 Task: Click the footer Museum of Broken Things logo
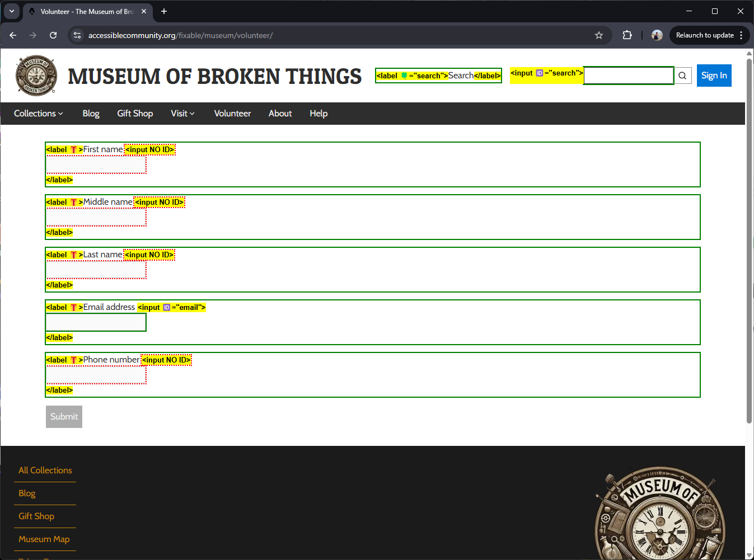(x=660, y=513)
